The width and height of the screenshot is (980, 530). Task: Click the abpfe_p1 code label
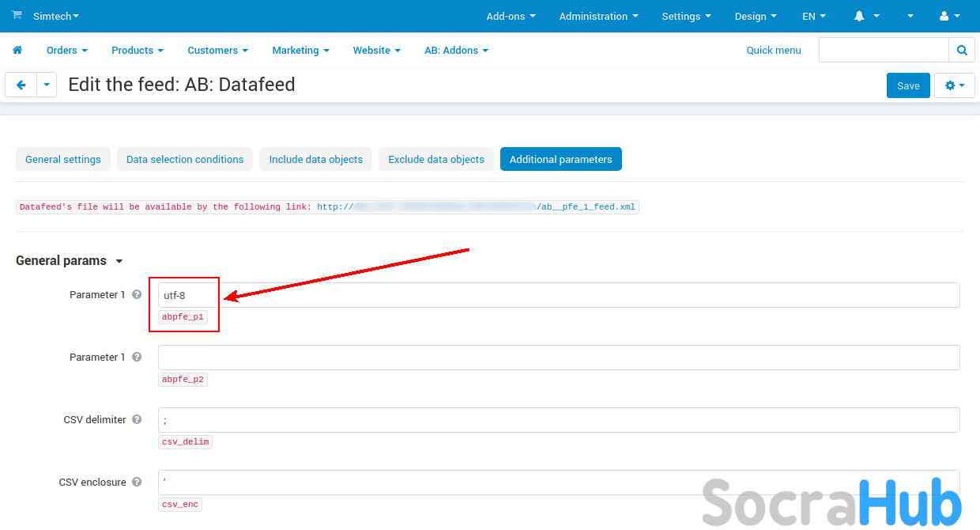[183, 317]
